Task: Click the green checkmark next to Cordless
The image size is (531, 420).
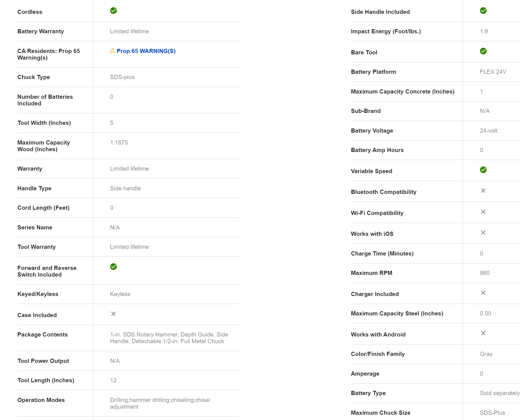Action: pos(113,11)
